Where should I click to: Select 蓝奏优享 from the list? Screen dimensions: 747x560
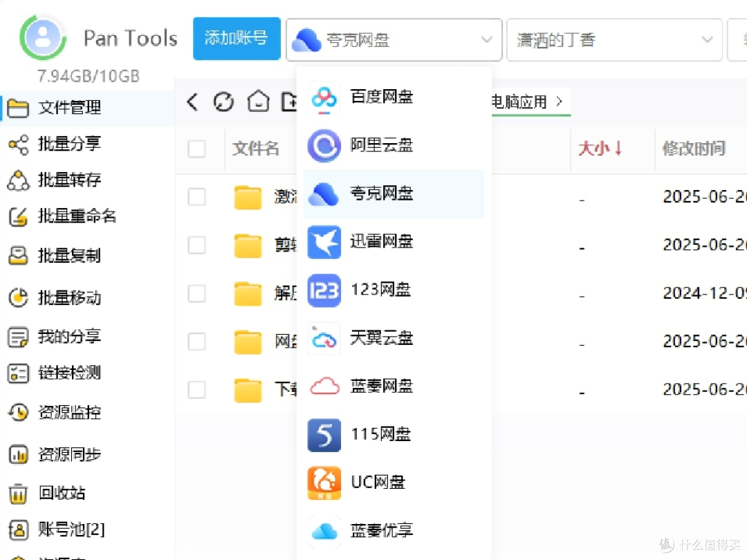coord(394,531)
